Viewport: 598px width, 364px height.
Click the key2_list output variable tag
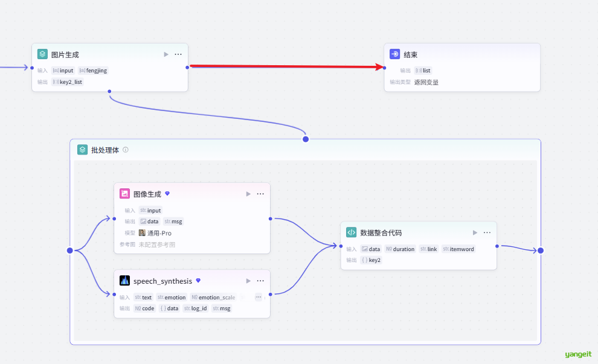click(67, 82)
